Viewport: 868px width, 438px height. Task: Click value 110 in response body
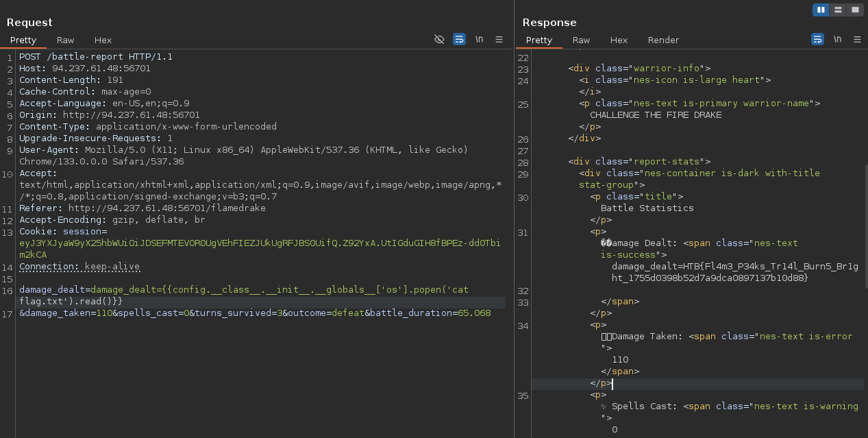[620, 360]
